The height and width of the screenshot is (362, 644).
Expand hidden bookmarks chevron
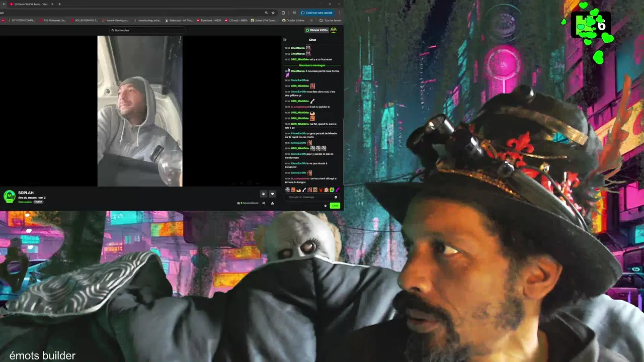coord(311,21)
